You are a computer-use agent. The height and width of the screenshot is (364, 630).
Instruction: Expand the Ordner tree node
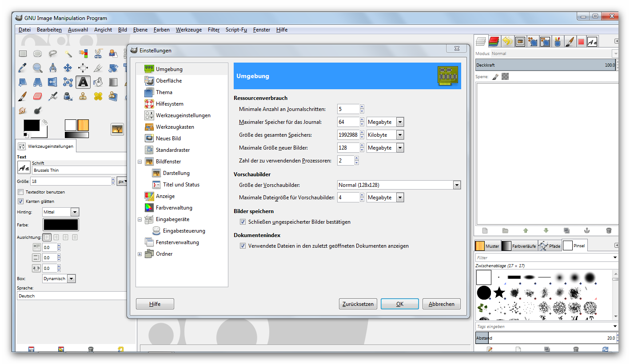140,254
